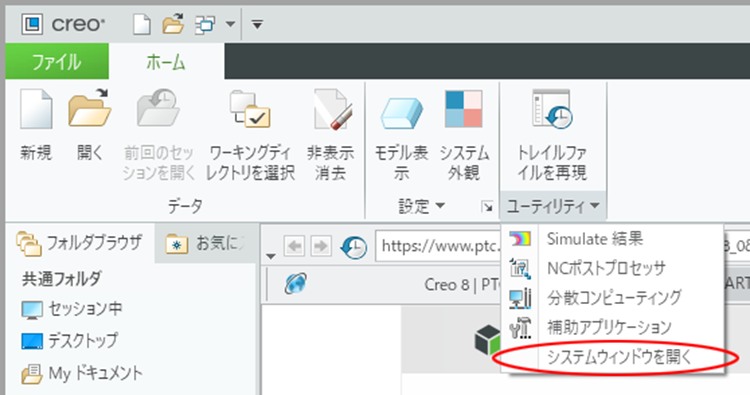The height and width of the screenshot is (395, 750).
Task: Click 前回のセッションを開く button
Action: point(158,135)
